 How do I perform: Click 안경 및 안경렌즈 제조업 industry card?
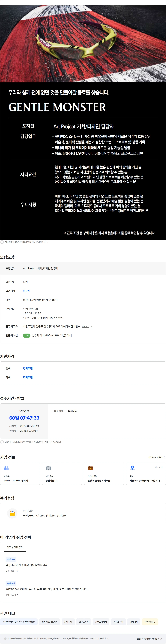pos(104,474)
